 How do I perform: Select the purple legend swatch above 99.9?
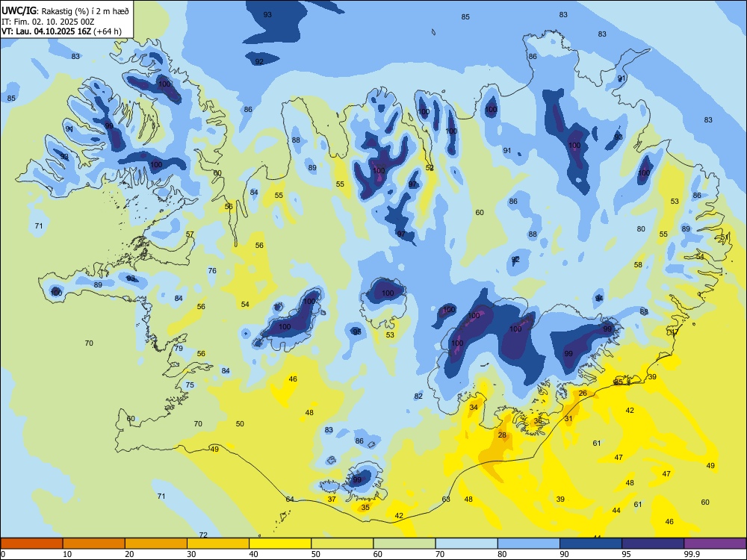(x=715, y=544)
